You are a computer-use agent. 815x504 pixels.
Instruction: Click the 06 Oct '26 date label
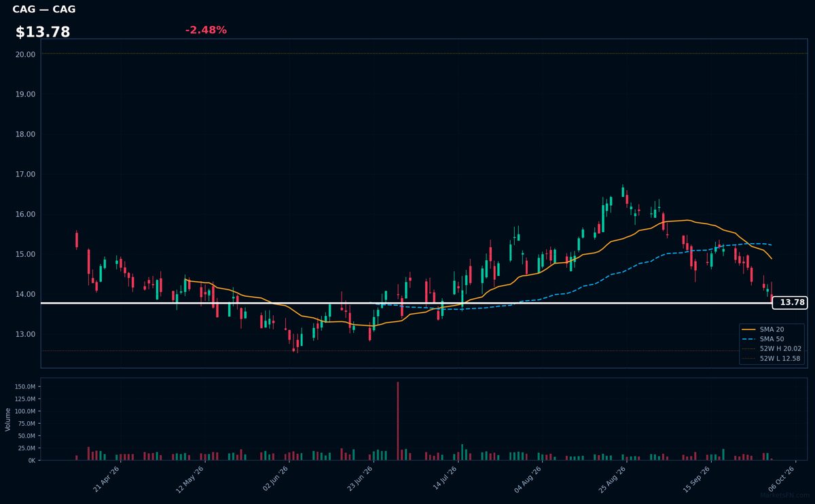pyautogui.click(x=780, y=479)
